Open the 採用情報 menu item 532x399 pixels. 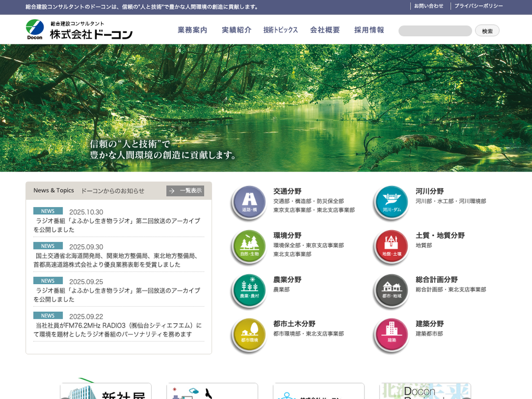pos(369,30)
